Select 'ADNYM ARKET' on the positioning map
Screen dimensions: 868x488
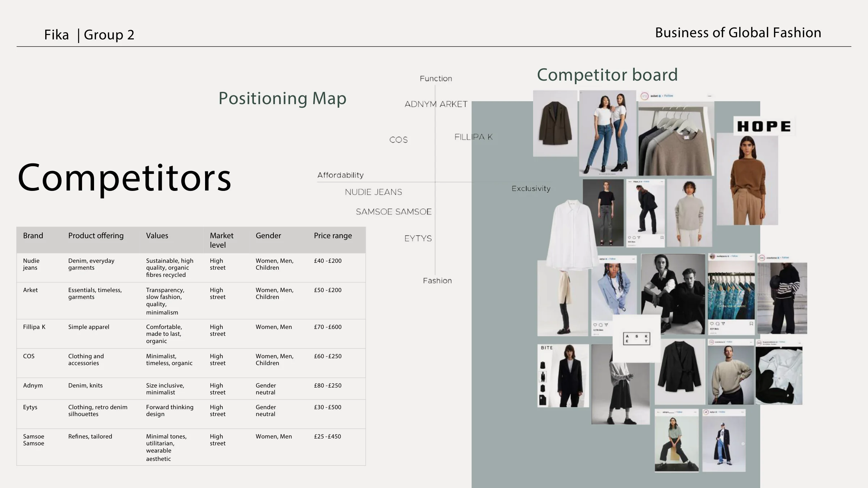(436, 104)
